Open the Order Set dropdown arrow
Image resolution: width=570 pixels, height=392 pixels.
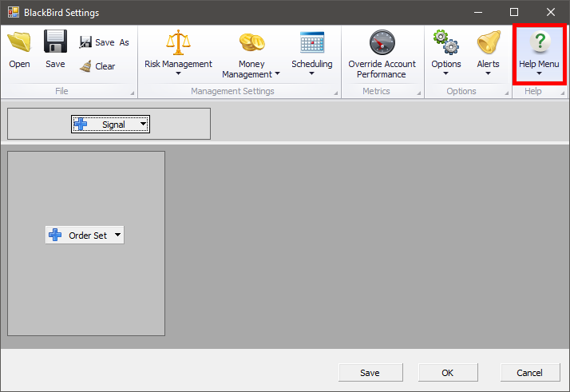(117, 235)
